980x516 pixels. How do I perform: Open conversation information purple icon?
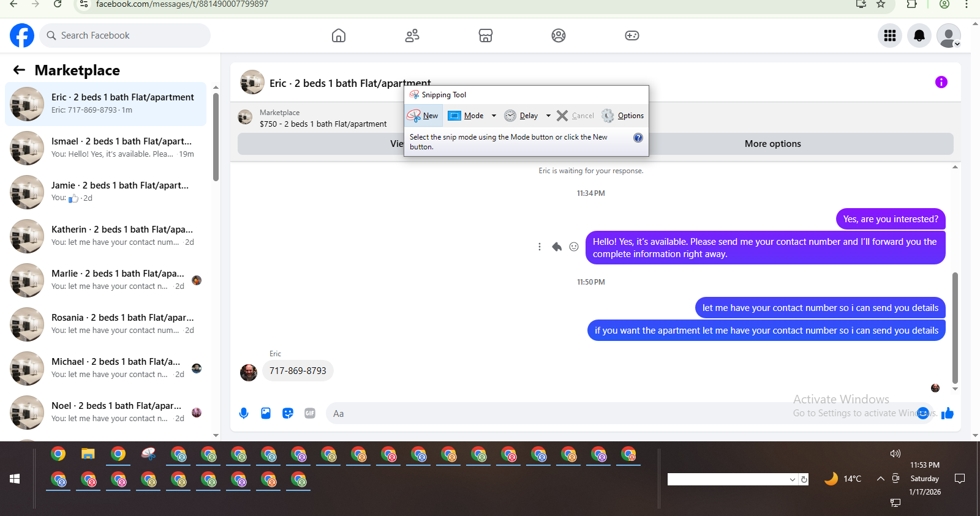pyautogui.click(x=941, y=82)
